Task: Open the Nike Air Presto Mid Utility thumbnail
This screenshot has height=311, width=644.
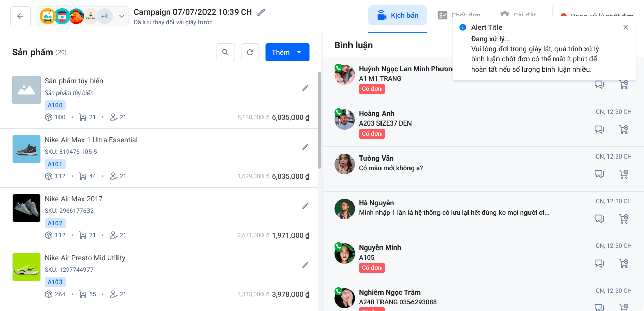Action: click(x=26, y=267)
